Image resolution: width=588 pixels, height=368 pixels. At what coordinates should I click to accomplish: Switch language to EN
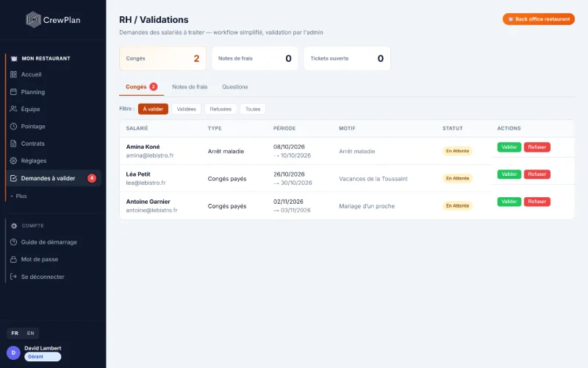point(30,333)
